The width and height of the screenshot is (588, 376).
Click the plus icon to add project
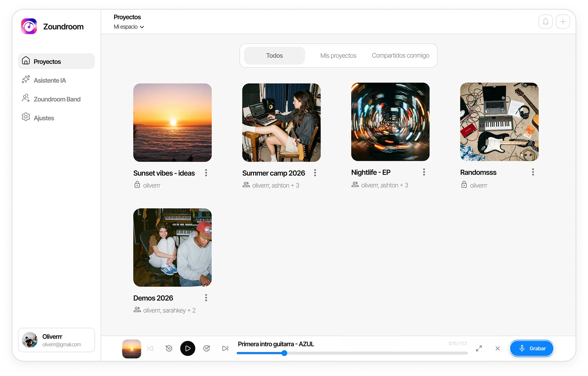click(x=563, y=21)
